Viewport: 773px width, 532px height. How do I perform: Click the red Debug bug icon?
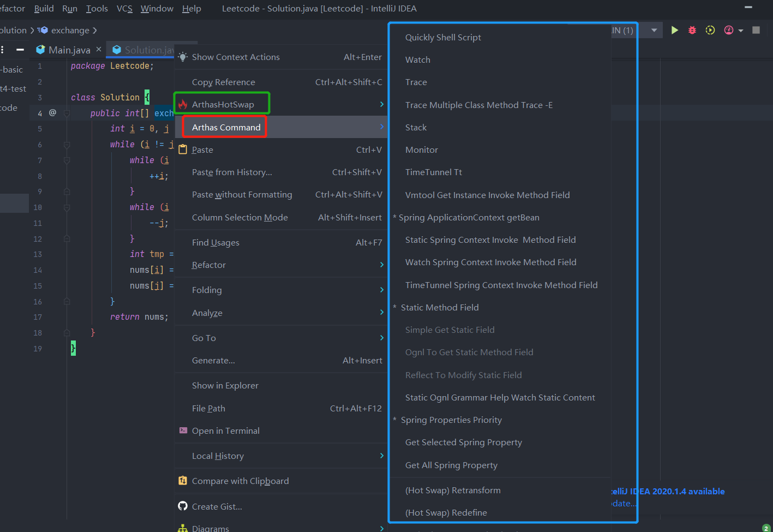(692, 30)
